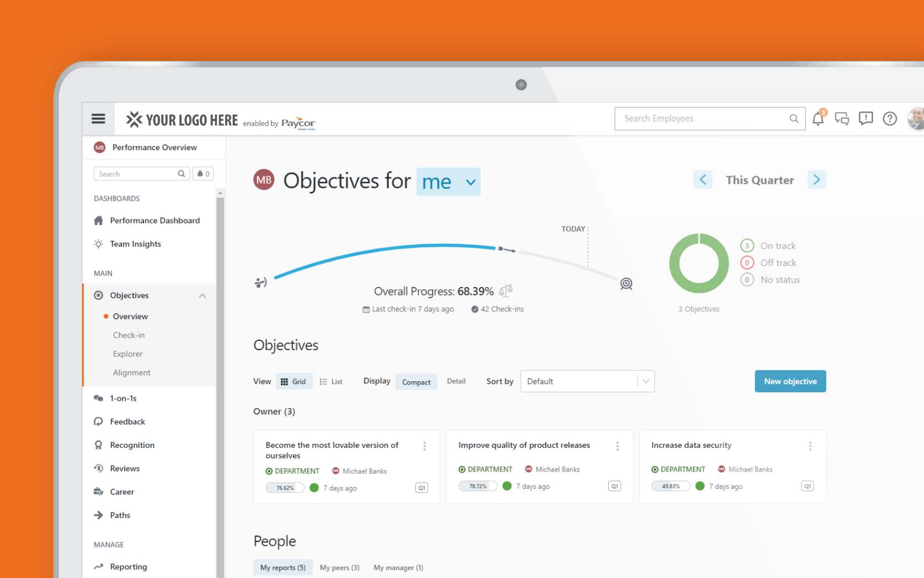
Task: Open the help question mark icon
Action: 890,119
